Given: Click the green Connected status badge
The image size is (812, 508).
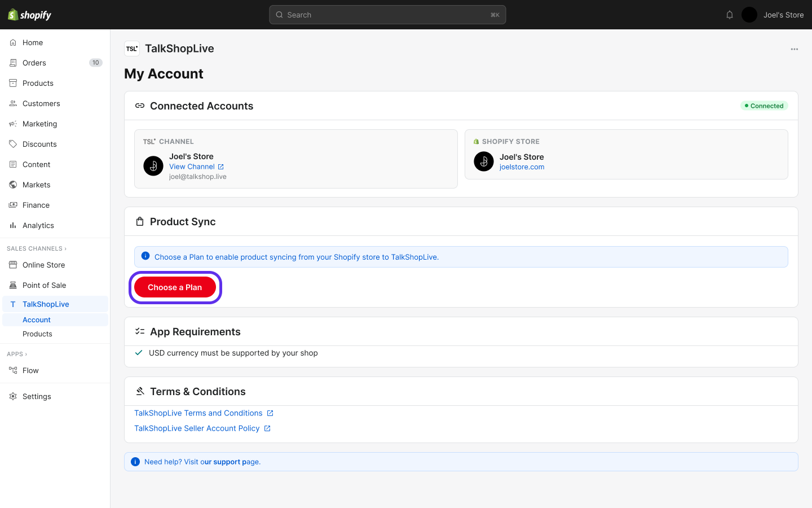Looking at the screenshot, I should coord(764,106).
